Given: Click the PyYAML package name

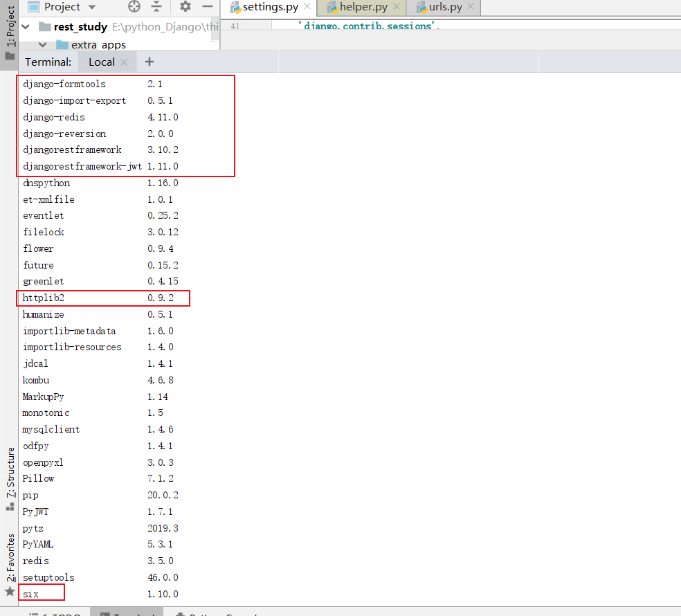Looking at the screenshot, I should [38, 544].
